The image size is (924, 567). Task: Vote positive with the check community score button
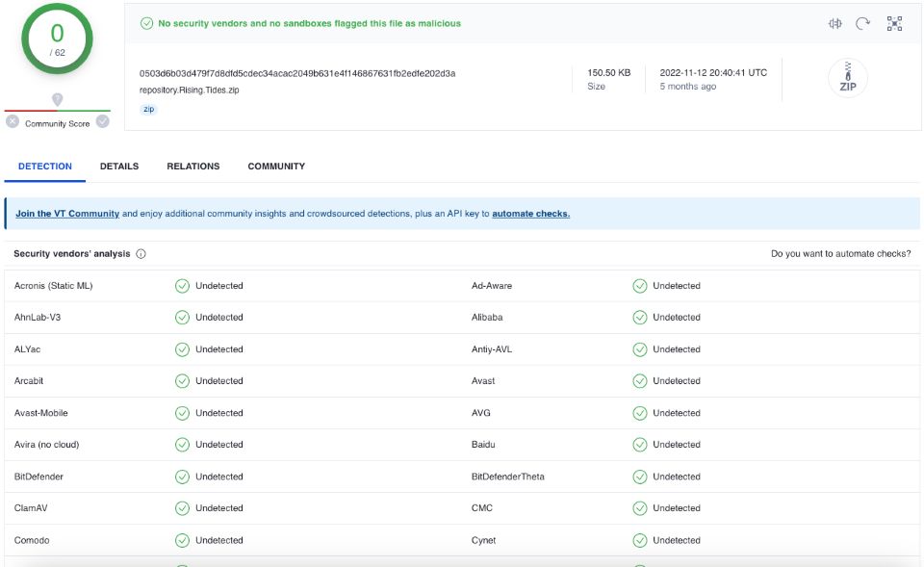103,121
